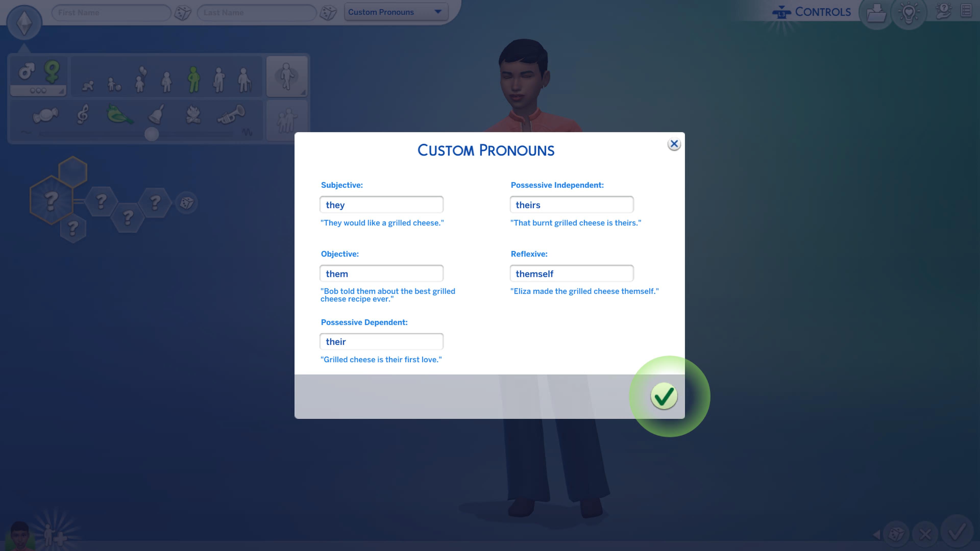
Task: Randomize traits with small dice
Action: click(x=186, y=203)
